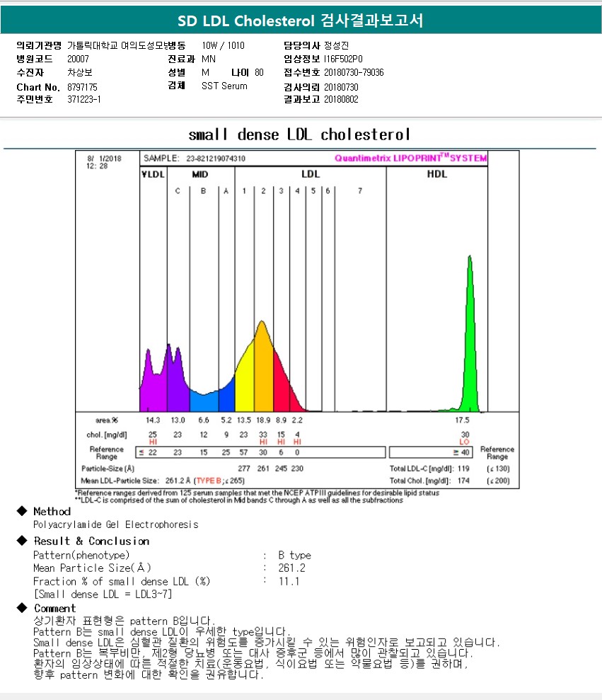Click Total LDL-C value '119'
Image resolution: width=602 pixels, height=700 pixels.
pos(463,469)
